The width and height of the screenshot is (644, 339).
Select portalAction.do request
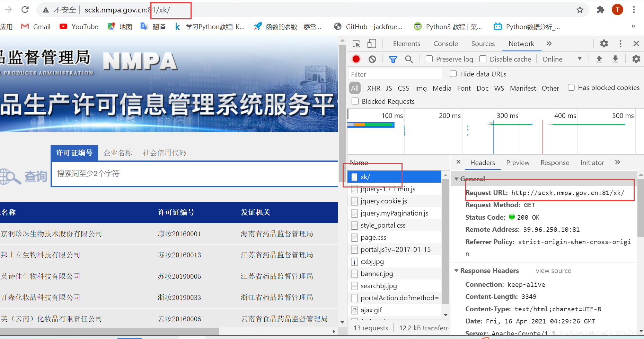395,298
